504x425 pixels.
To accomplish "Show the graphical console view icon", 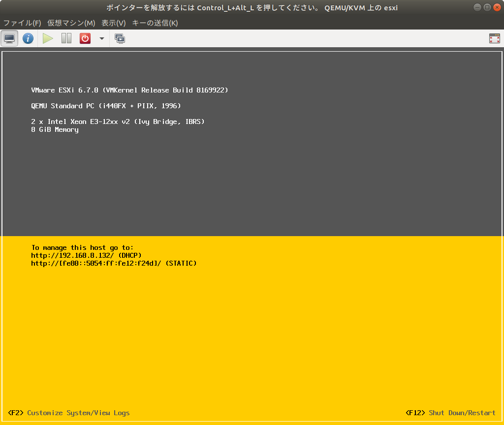I will click(x=9, y=38).
